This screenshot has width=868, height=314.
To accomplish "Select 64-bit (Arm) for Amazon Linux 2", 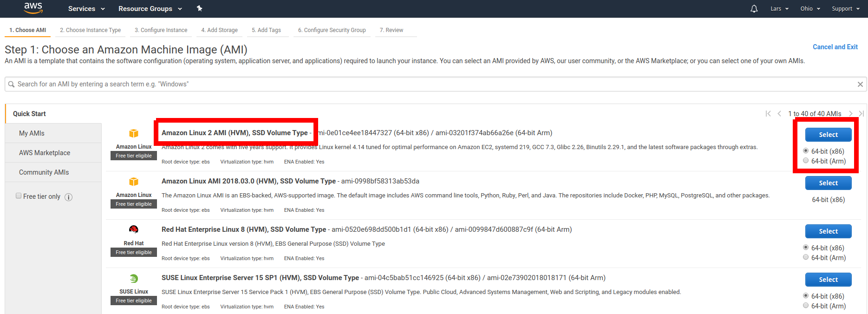I will tap(806, 161).
